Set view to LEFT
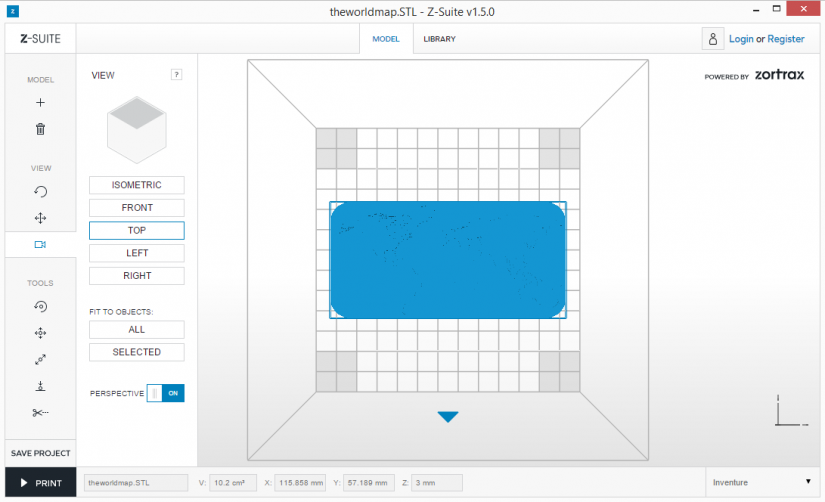 tap(137, 253)
